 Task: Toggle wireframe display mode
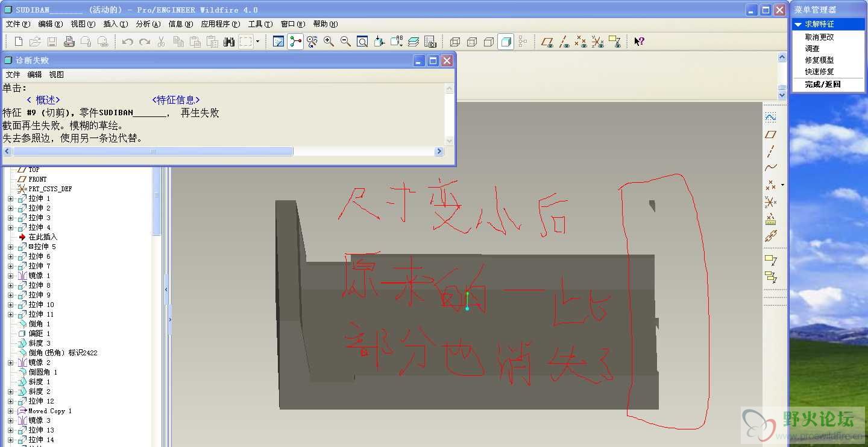coord(455,42)
